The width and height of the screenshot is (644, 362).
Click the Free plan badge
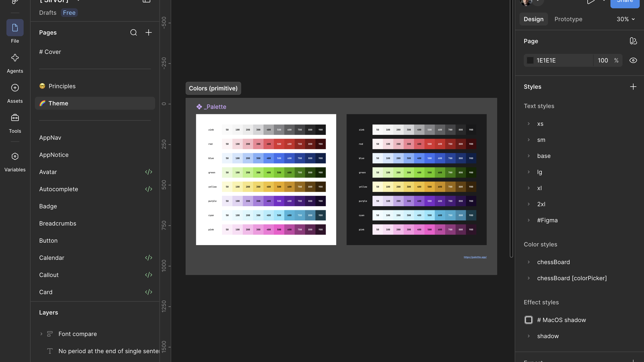point(69,13)
